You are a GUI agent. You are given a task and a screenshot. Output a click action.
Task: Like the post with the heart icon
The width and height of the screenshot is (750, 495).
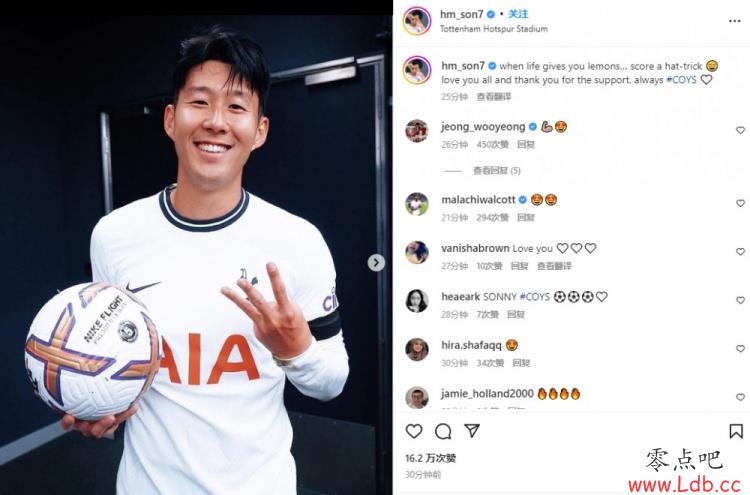[414, 431]
